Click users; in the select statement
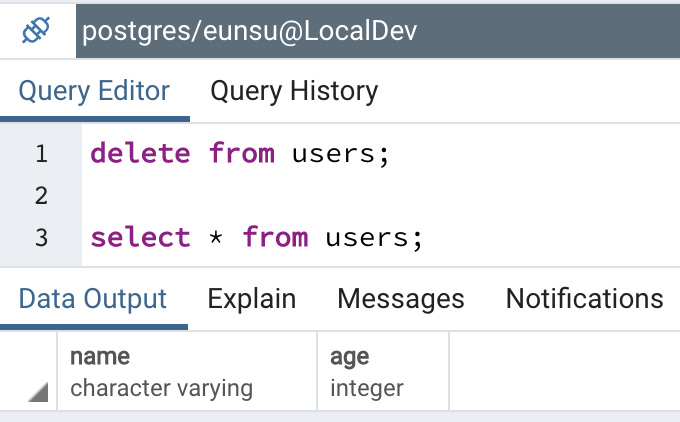Viewport: 680px width, 422px height. [x=374, y=239]
